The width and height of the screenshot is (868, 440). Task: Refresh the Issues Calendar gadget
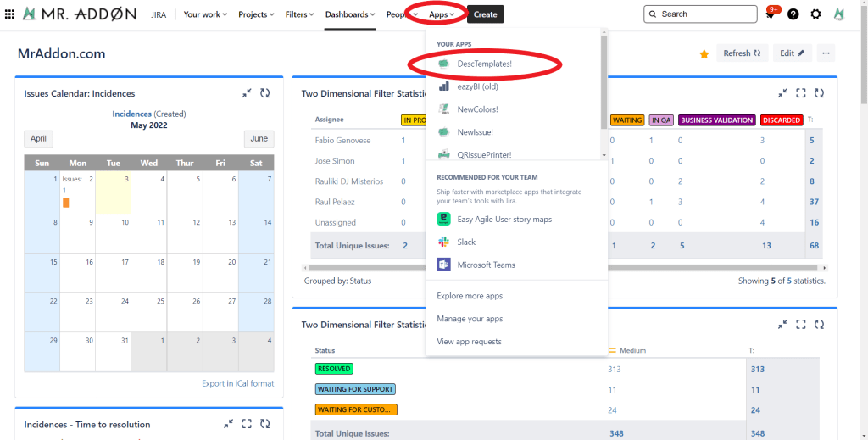coord(265,93)
